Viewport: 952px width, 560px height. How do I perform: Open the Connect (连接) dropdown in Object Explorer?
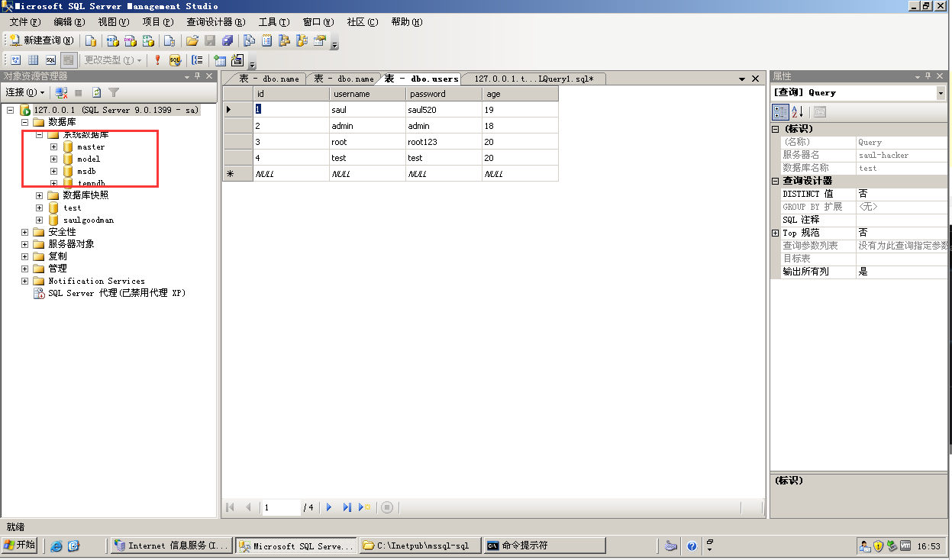tap(25, 92)
